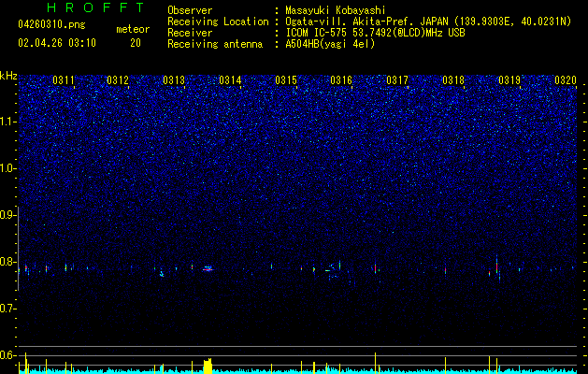Click the Observer field label
This screenshot has height=374, width=588.
(x=190, y=10)
